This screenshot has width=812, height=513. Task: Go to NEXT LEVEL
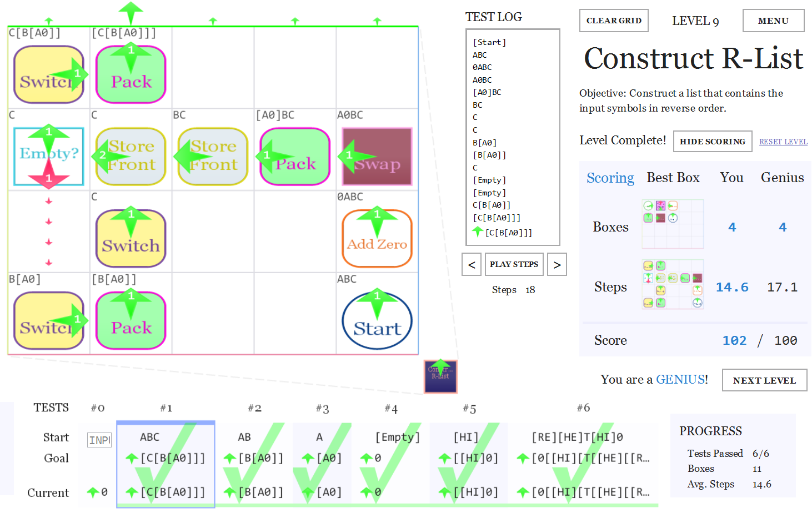pos(765,380)
